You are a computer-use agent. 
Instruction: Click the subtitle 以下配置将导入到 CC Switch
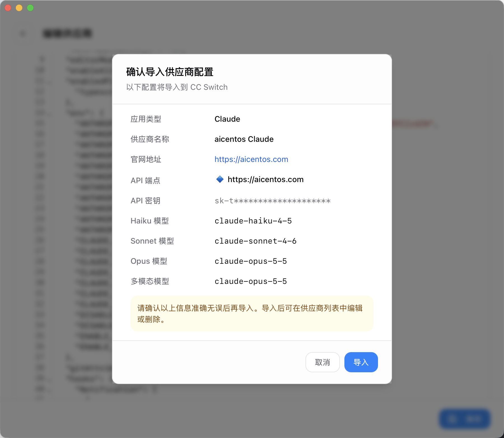click(x=177, y=87)
